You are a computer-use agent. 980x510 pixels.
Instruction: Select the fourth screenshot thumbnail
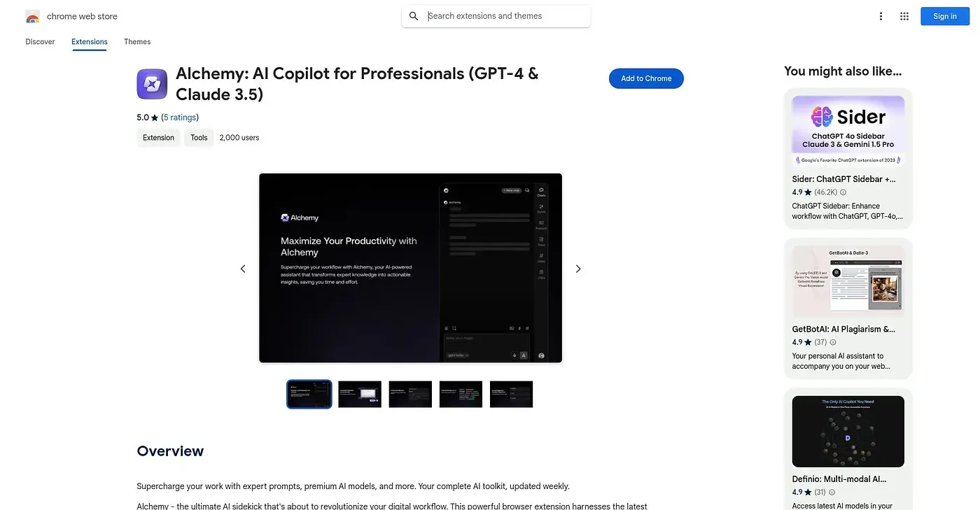461,395
